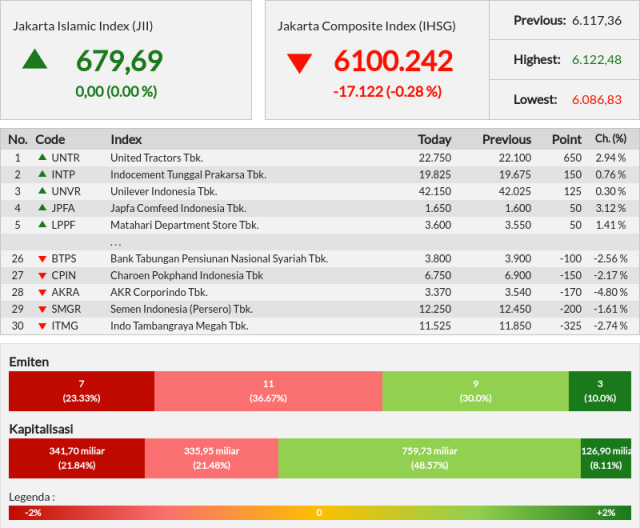Click the red down arrow next to BTPS

pos(42,259)
